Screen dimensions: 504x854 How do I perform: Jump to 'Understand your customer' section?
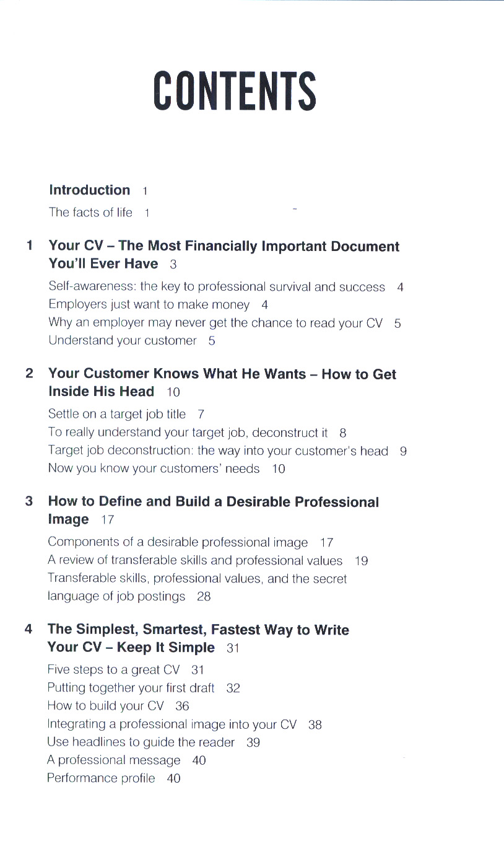coord(123,341)
